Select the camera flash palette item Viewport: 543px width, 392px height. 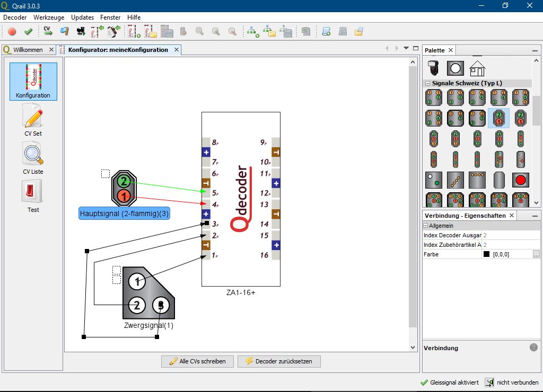433,68
